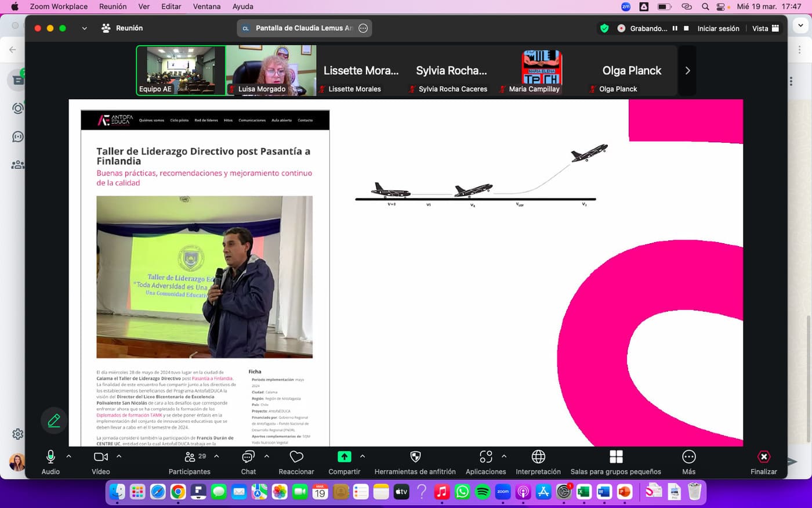Open Spotify from the Dock
Image resolution: width=812 pixels, height=508 pixels.
point(483,492)
